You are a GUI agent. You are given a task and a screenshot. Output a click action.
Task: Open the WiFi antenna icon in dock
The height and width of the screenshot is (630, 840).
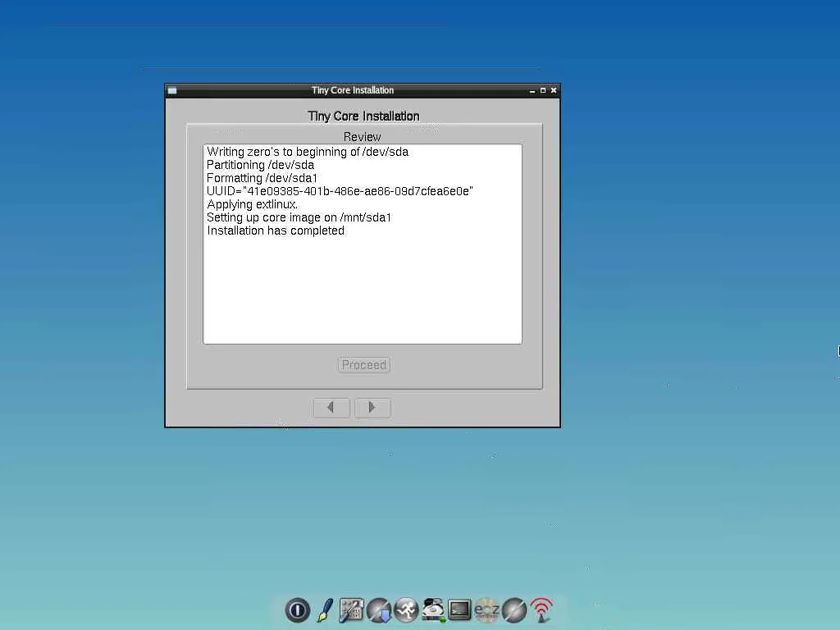[541, 609]
